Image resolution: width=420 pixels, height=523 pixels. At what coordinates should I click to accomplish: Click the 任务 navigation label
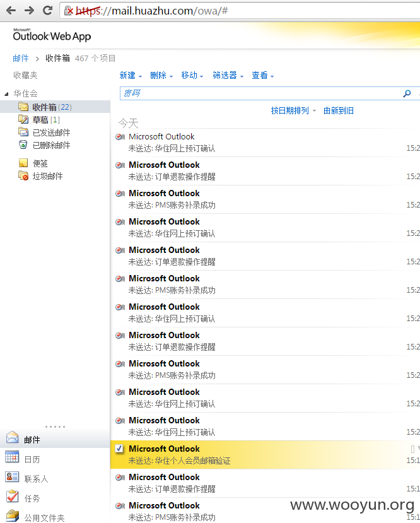click(x=32, y=498)
